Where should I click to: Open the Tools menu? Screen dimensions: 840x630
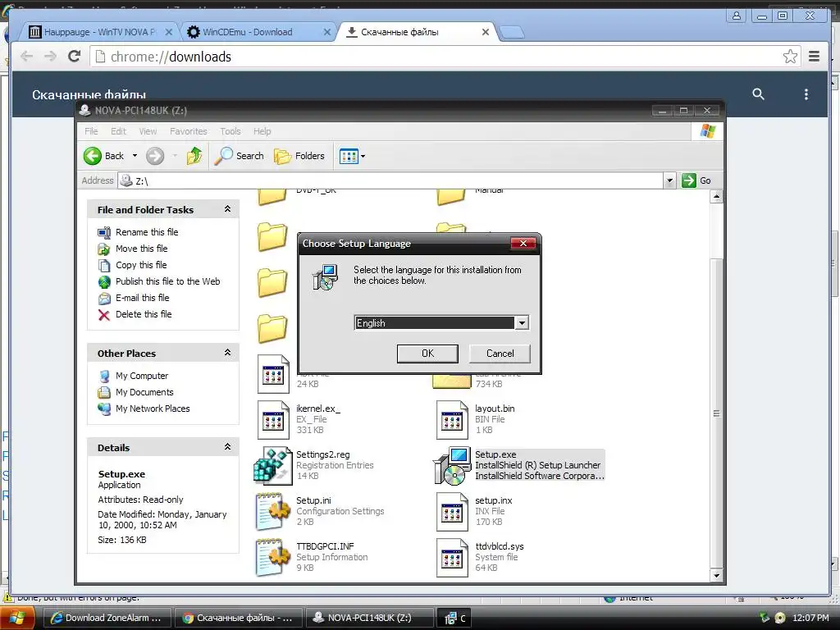(231, 131)
